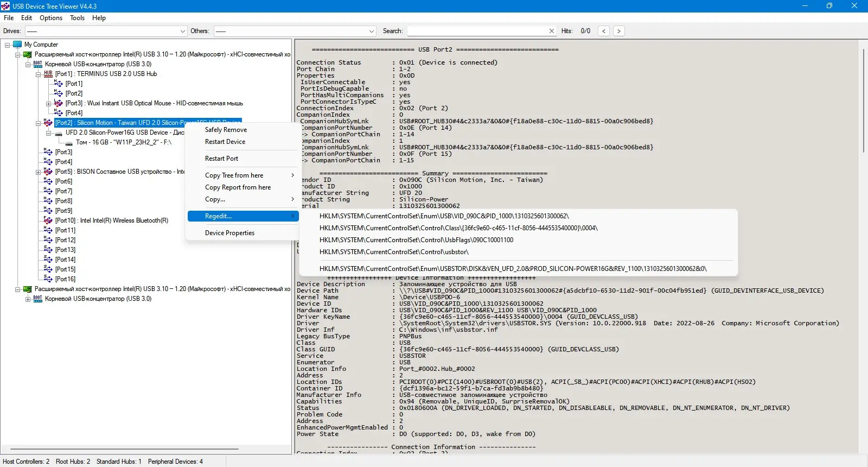Viewport: 868px width, 467px height.
Task: Collapse the second xHCI host controller node
Action: [17, 289]
